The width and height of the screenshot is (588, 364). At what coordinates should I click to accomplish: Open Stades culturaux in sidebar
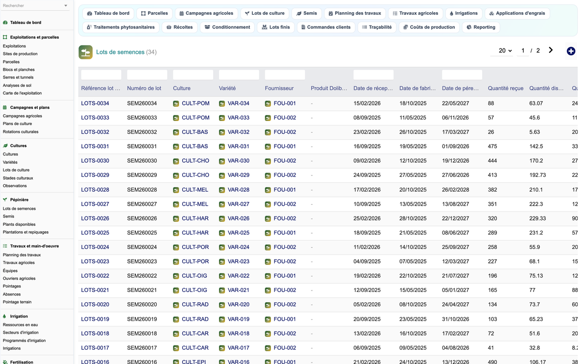(18, 178)
